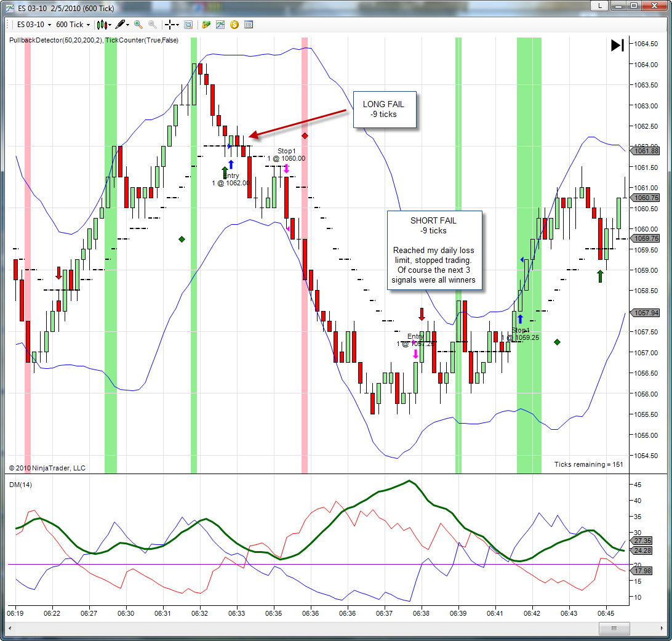The width and height of the screenshot is (672, 641).
Task: Click the chart window icon in the title bar
Action: pyautogui.click(x=10, y=8)
